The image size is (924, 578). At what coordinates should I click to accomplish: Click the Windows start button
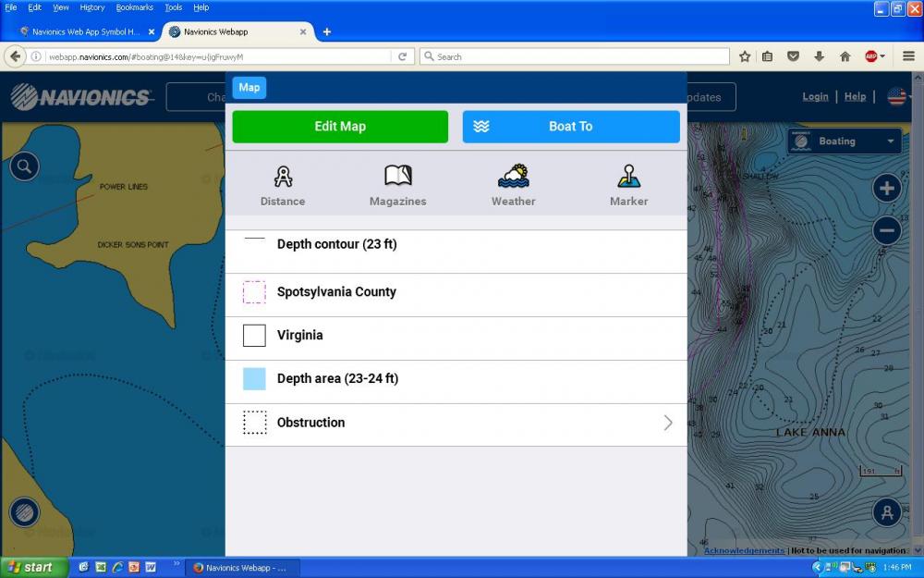point(33,568)
